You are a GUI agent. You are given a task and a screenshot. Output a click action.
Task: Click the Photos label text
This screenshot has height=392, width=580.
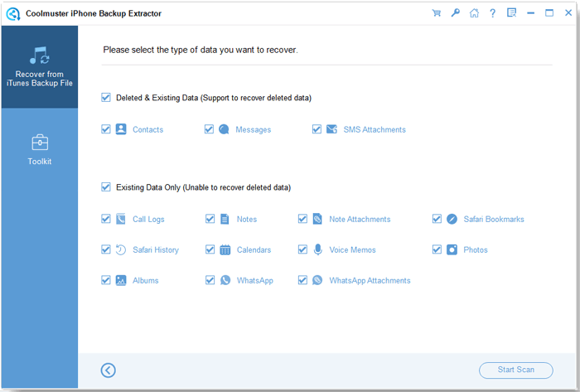476,250
